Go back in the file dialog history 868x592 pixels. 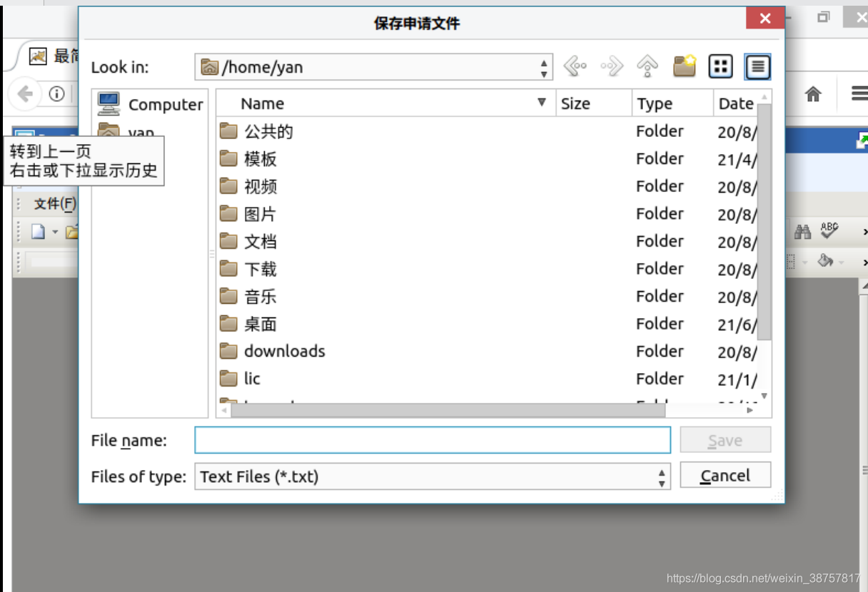coord(575,67)
